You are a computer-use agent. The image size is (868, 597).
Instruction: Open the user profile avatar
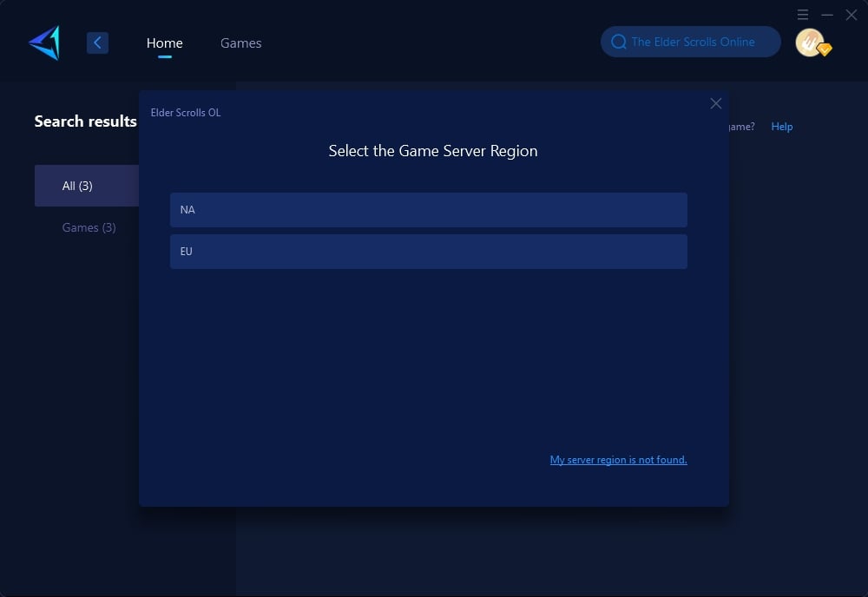(812, 43)
